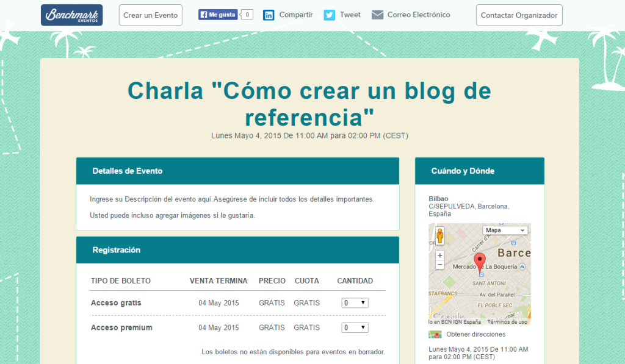This screenshot has height=364, width=625.
Task: Click the Cuándo y Dónde header
Action: pos(480,171)
